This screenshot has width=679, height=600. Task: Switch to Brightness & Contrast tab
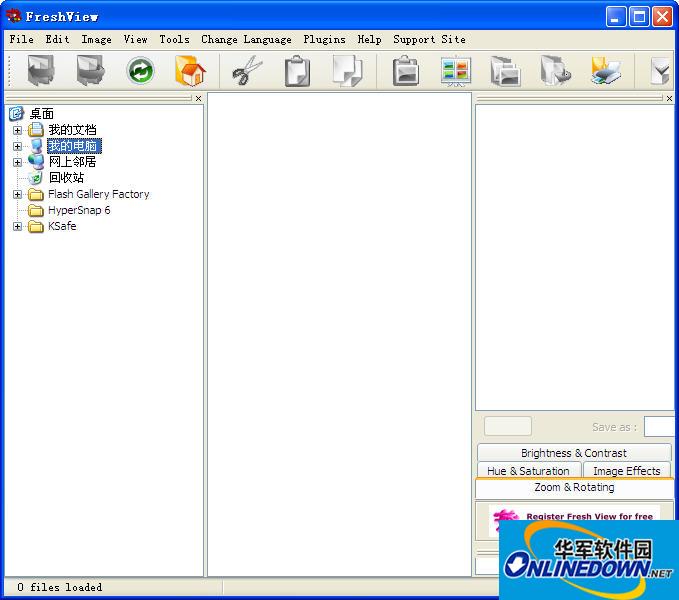point(574,453)
